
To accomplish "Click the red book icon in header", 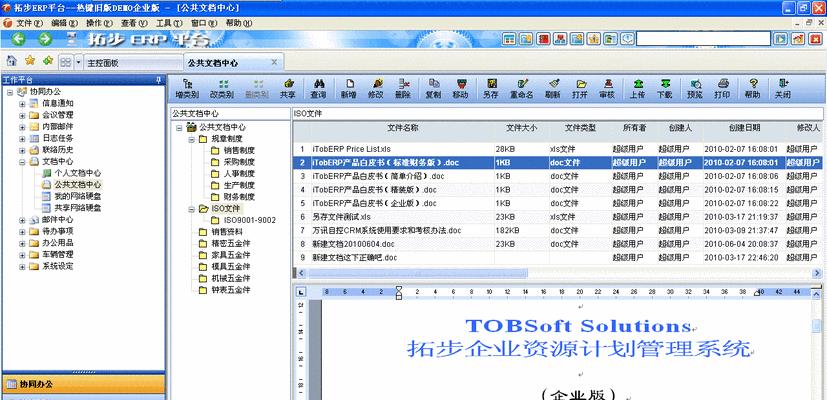I will click(543, 39).
